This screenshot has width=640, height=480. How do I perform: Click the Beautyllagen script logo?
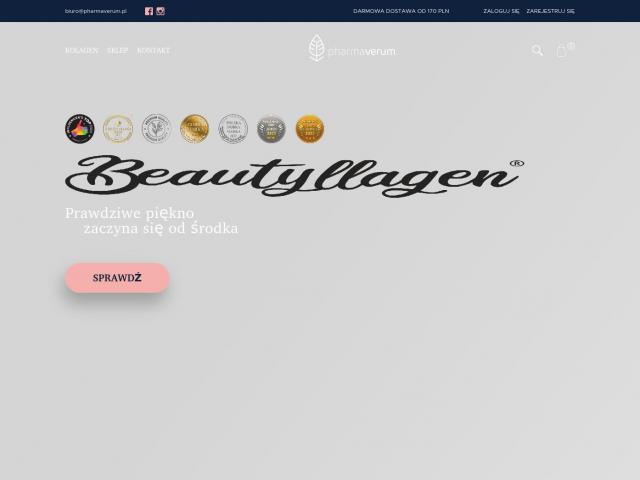coord(294,176)
